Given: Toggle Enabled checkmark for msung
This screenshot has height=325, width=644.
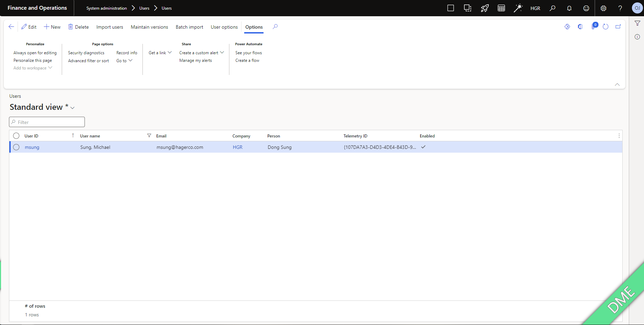Looking at the screenshot, I should pyautogui.click(x=423, y=147).
